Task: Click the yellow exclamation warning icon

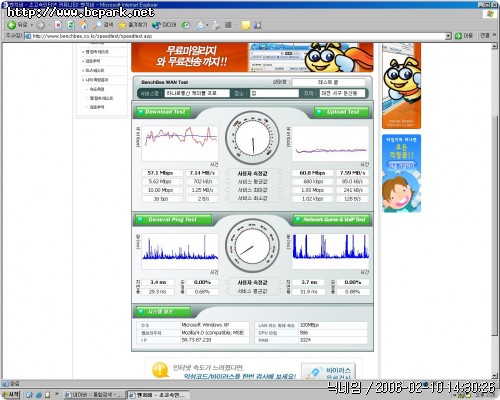Action: 160,370
